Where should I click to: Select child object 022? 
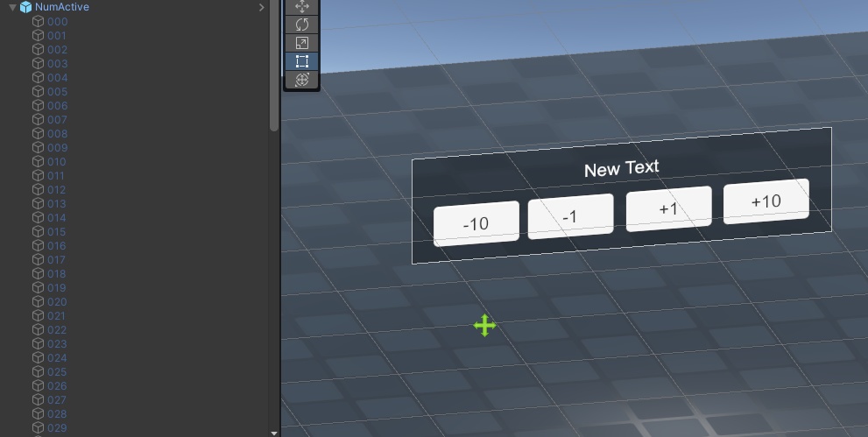click(x=58, y=329)
